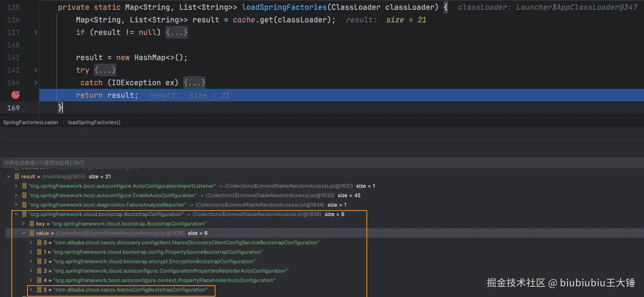Click entry icon of FailureAnalysisReporter row
The image size is (644, 297).
24,205
